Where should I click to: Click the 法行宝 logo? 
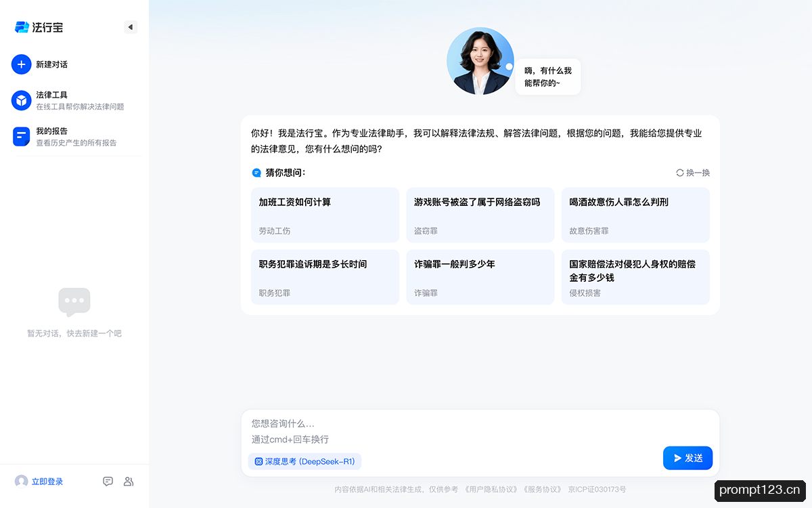39,27
